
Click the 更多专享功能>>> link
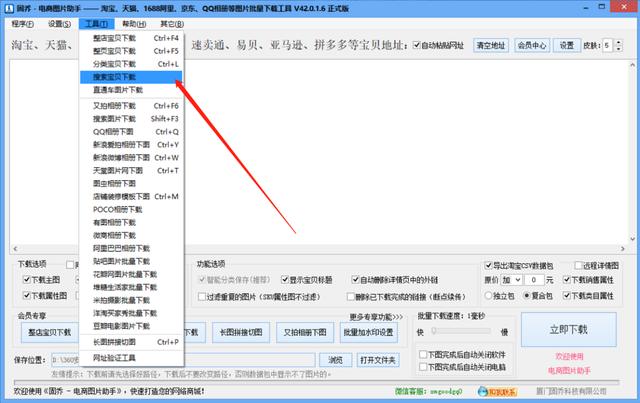(x=376, y=316)
